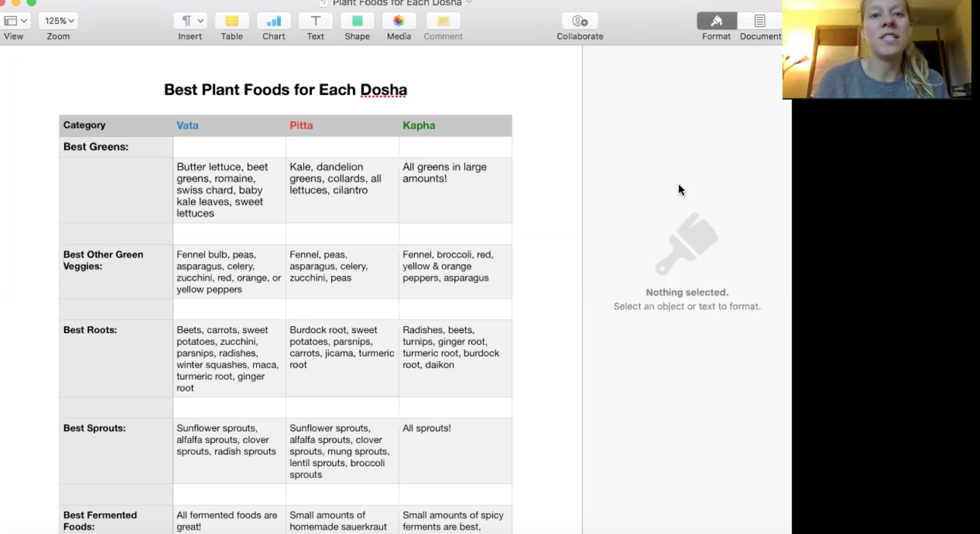
Task: Insert a Chart using the toolbar icon
Action: tap(273, 21)
